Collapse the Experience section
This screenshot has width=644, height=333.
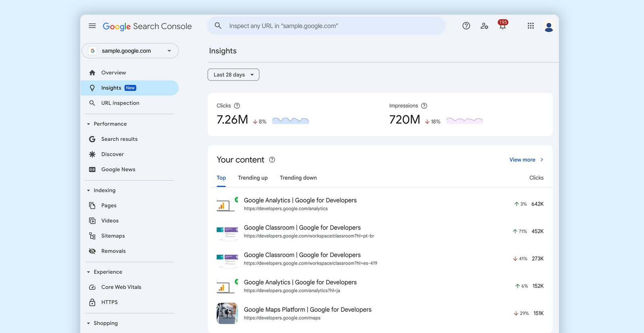click(x=89, y=272)
